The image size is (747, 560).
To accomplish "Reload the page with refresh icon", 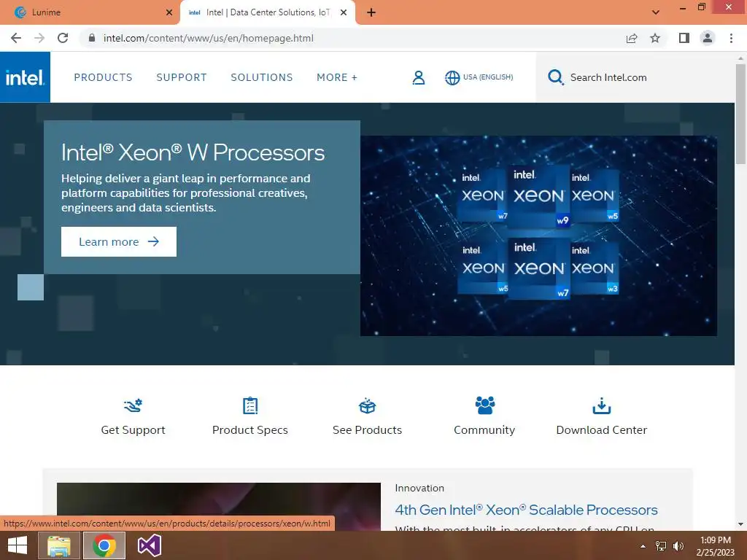I will [x=63, y=38].
